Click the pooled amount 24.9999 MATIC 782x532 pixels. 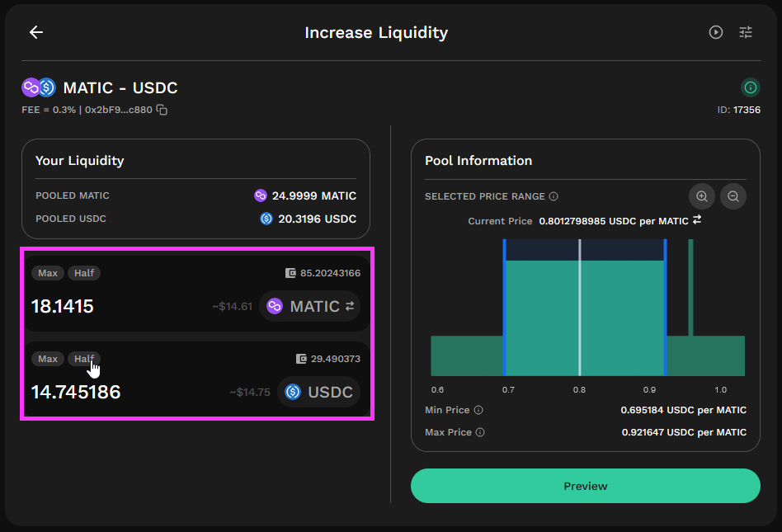coord(313,195)
